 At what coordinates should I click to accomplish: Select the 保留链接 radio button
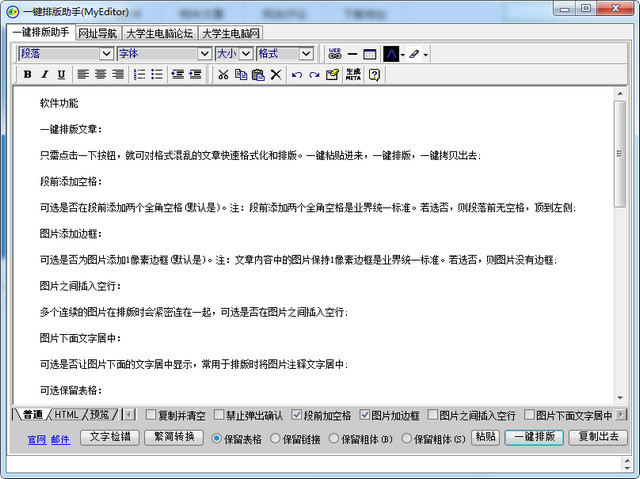coord(275,439)
